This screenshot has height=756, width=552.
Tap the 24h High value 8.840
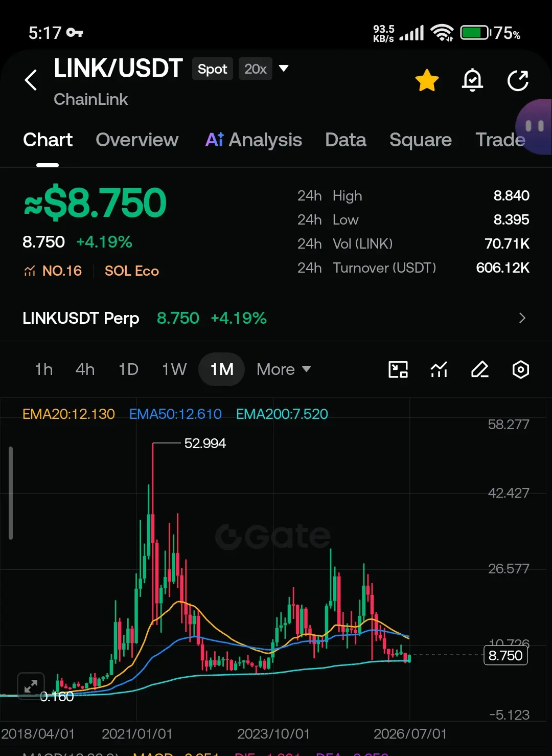(512, 195)
